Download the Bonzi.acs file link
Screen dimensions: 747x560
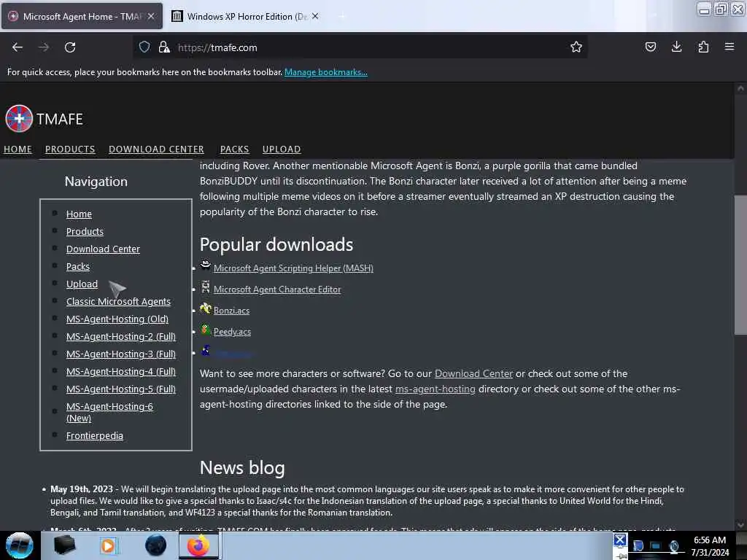tap(231, 311)
